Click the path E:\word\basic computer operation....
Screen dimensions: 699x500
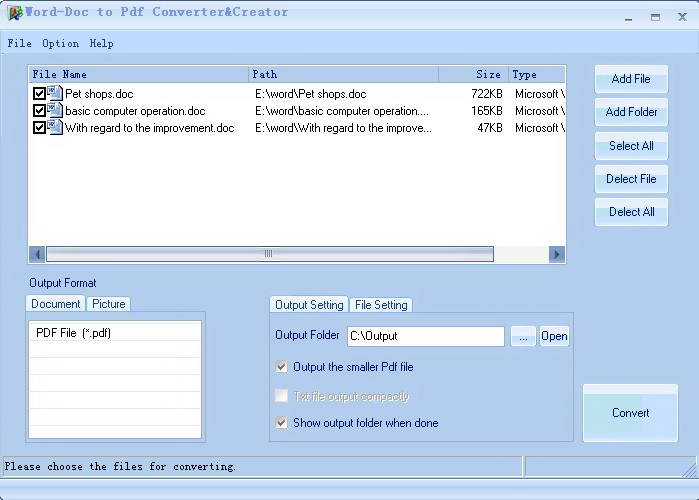(x=341, y=111)
